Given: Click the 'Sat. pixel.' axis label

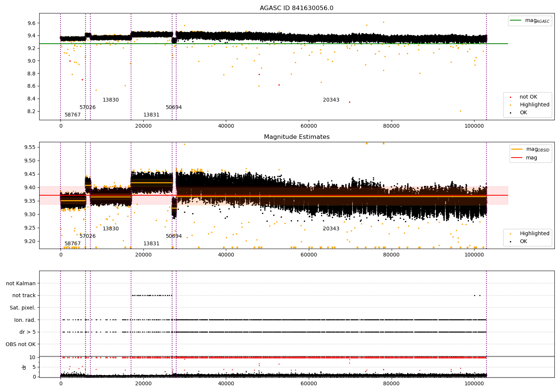Looking at the screenshot, I should pyautogui.click(x=23, y=308).
